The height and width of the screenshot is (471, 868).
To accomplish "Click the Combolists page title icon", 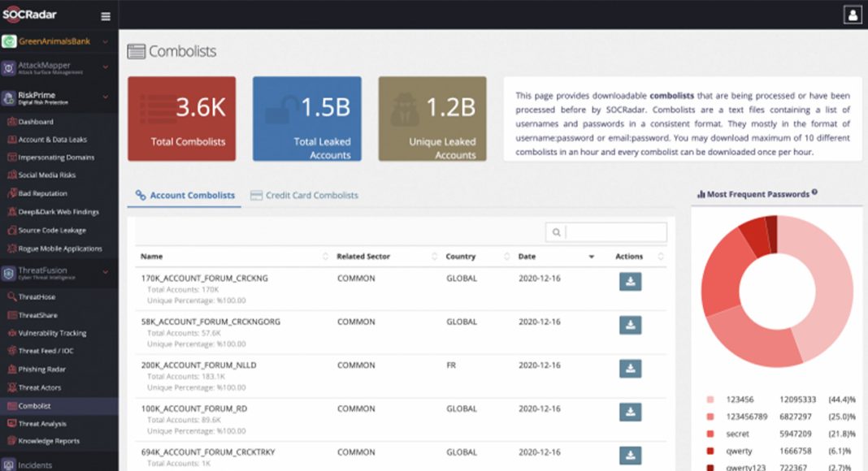I will pos(137,51).
